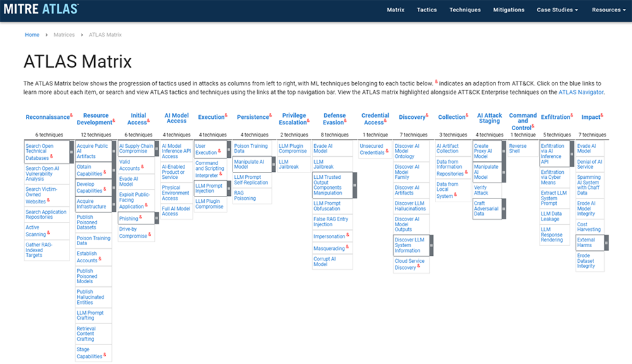Open the Verify Attack technique
632x364 pixels.
[480, 190]
